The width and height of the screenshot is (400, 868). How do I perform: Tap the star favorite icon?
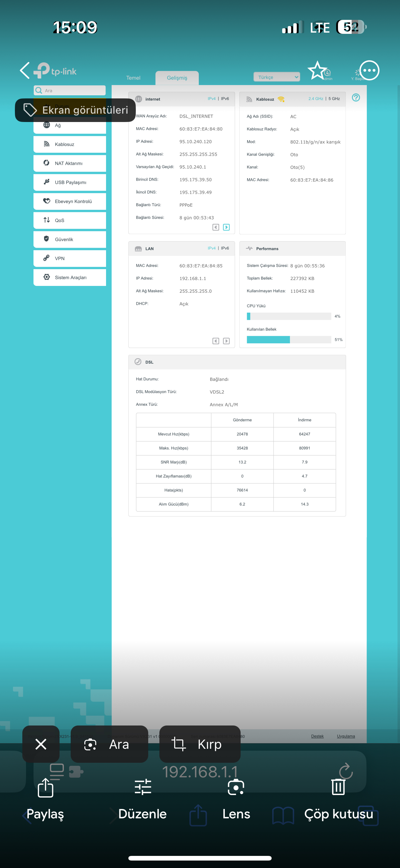[317, 70]
